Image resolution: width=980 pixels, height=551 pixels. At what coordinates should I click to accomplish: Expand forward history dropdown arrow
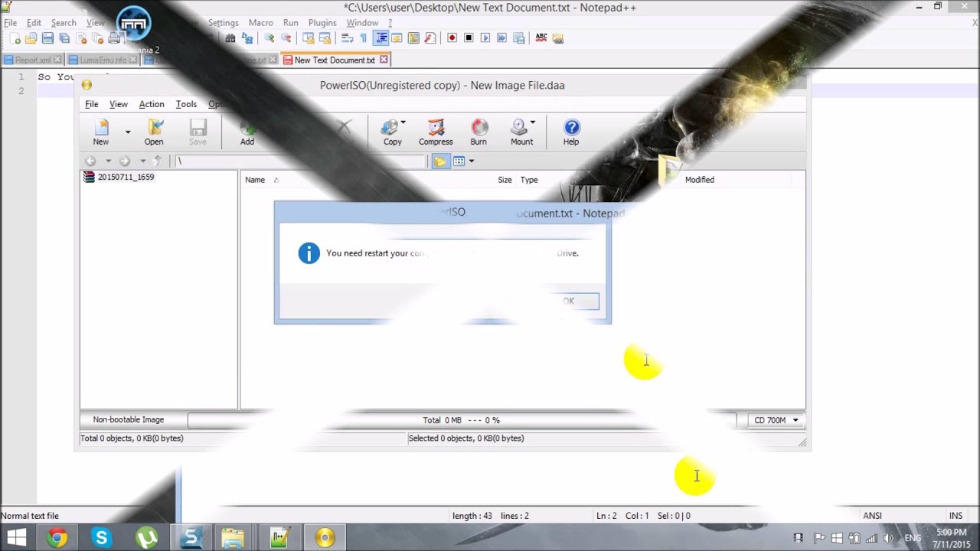[142, 161]
